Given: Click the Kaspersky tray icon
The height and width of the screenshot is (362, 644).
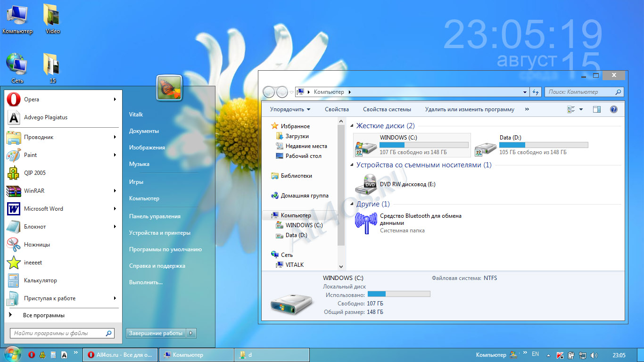Looking at the screenshot, I should coord(560,355).
